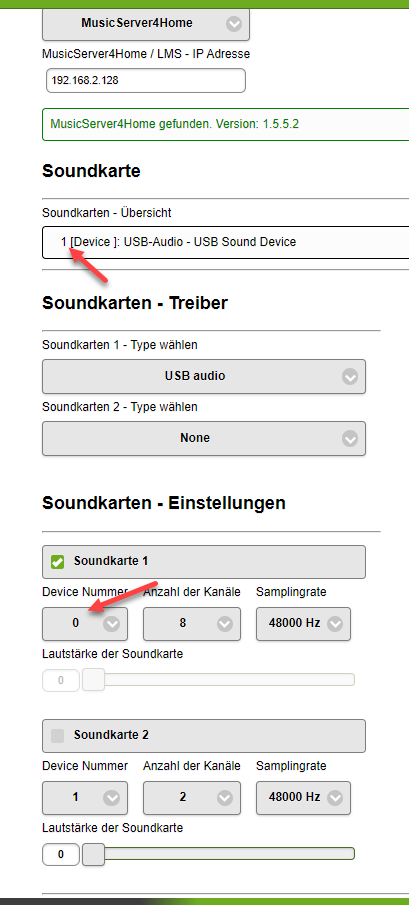Click the chevron icon on None selector
Viewport: 409px width, 905px height.
click(350, 439)
